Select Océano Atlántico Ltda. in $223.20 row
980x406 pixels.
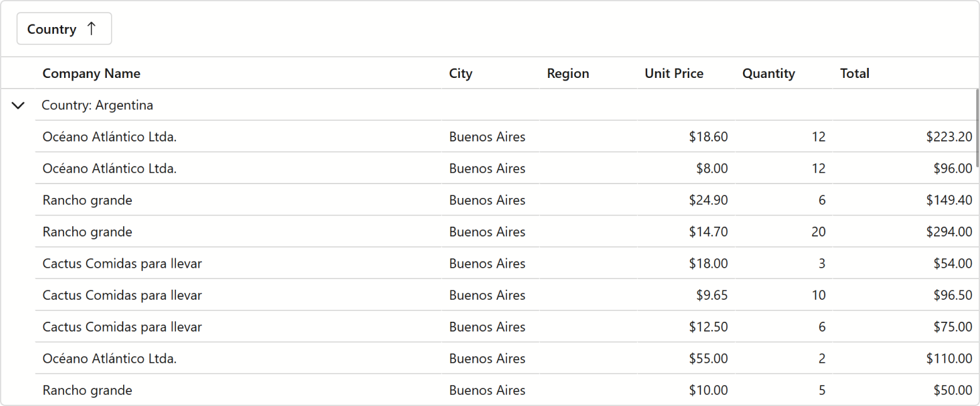coord(110,137)
